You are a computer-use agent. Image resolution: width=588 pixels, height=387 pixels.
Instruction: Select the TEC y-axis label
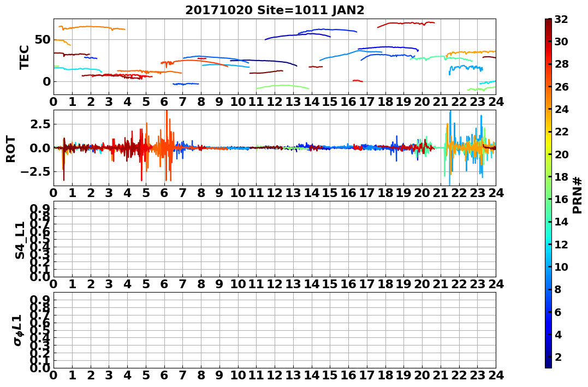point(25,57)
